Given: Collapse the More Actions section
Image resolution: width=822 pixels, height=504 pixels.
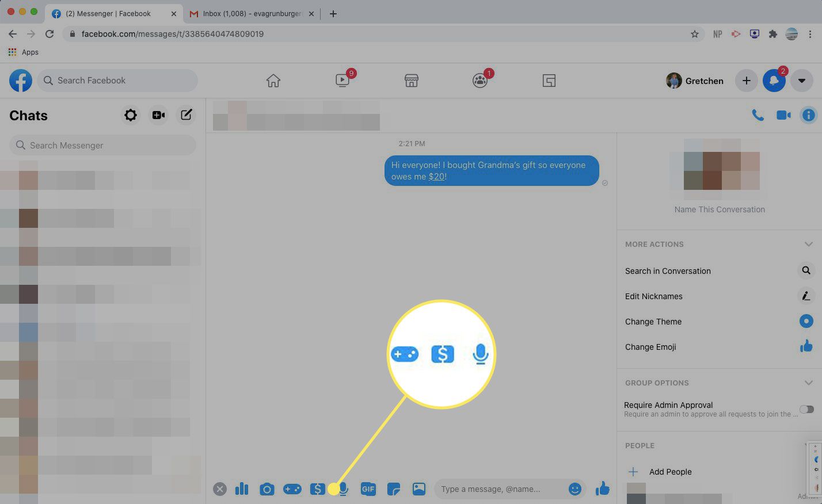Looking at the screenshot, I should click(x=808, y=244).
